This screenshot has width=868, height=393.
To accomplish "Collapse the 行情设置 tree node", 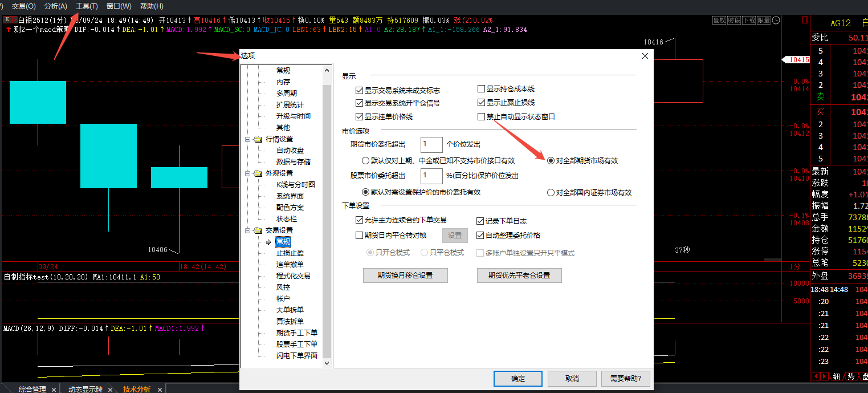I will pyautogui.click(x=248, y=139).
